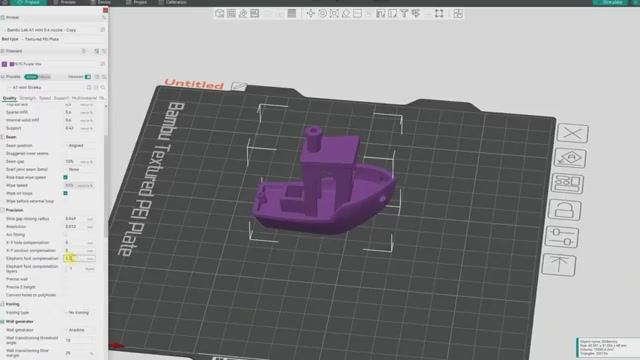Open the Speed settings tab

45,98
